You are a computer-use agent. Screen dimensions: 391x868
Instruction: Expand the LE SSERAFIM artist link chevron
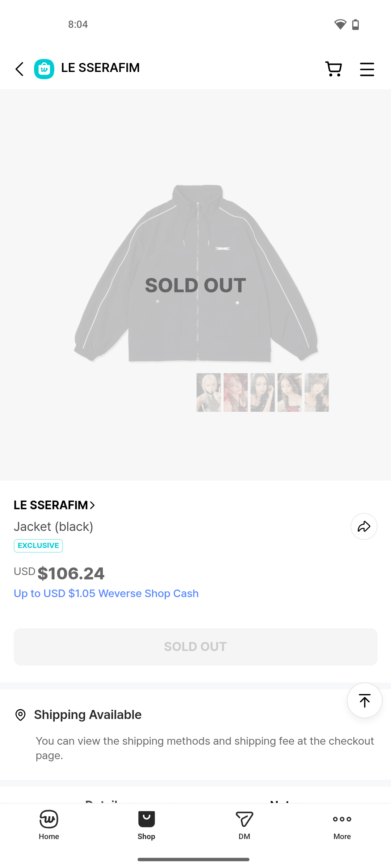(93, 505)
